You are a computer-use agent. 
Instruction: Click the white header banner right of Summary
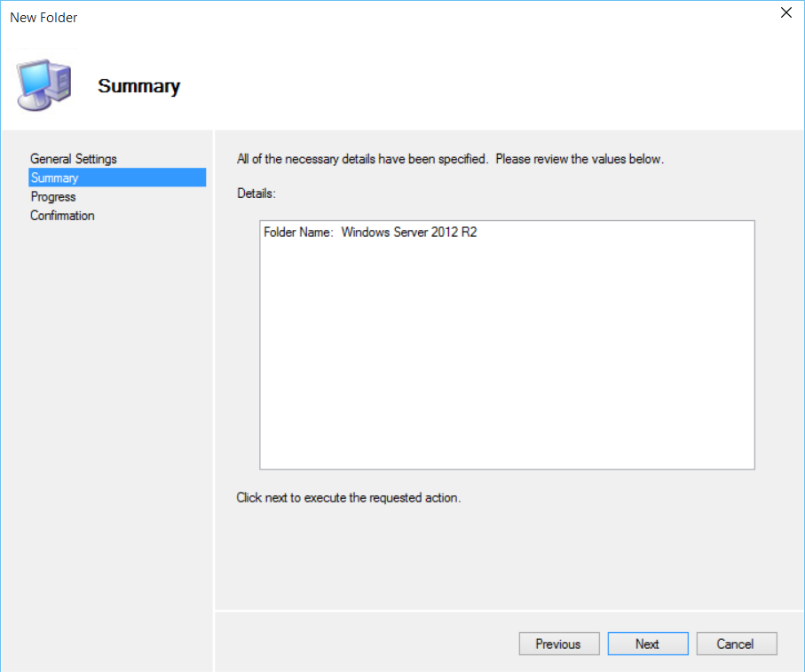pyautogui.click(x=488, y=86)
